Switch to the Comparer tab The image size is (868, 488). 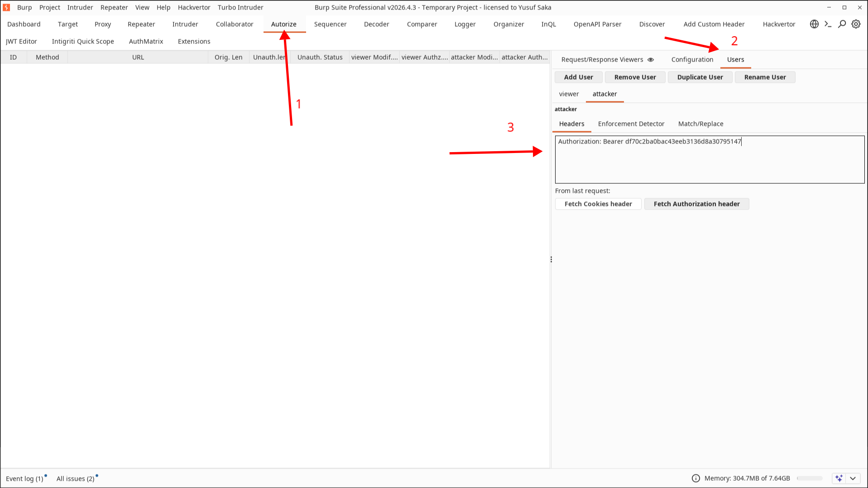click(422, 24)
